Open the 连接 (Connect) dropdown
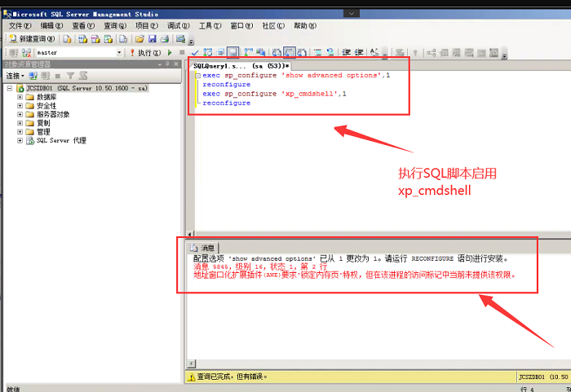Image resolution: width=571 pixels, height=392 pixels. pyautogui.click(x=15, y=76)
